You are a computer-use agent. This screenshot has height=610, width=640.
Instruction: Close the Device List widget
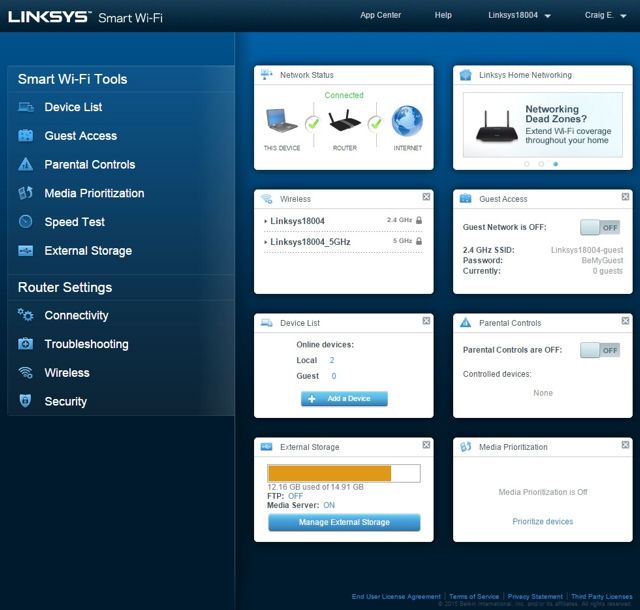426,321
